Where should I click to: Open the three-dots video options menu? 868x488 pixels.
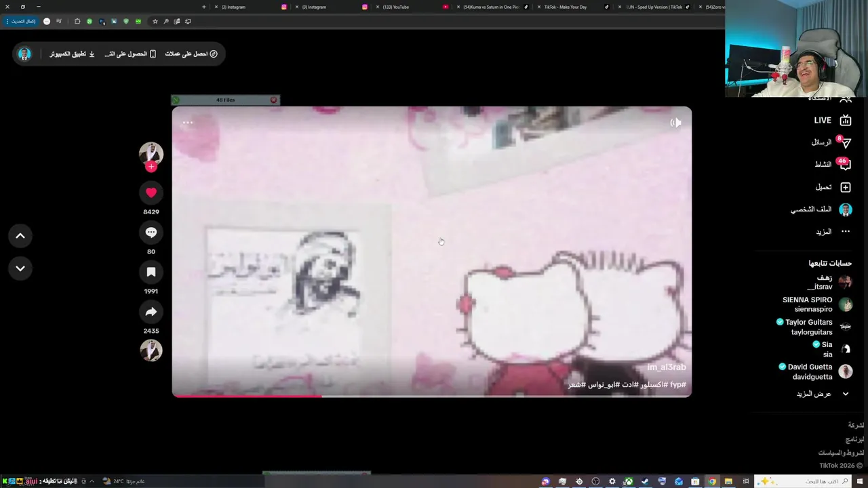188,123
